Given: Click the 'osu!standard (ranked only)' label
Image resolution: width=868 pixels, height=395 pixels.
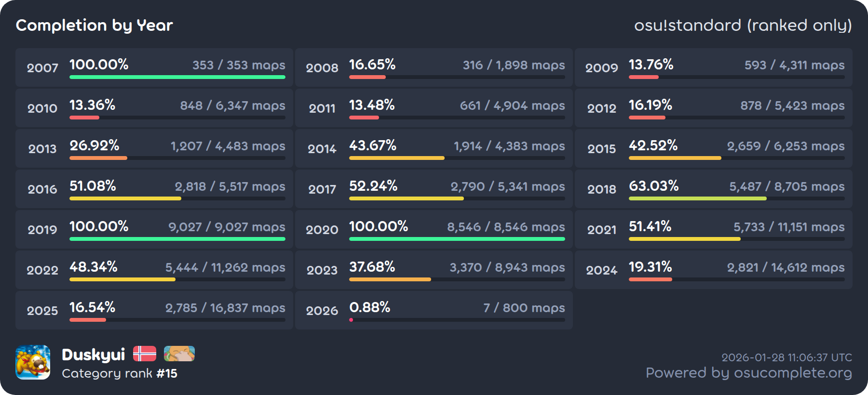Looking at the screenshot, I should (743, 25).
